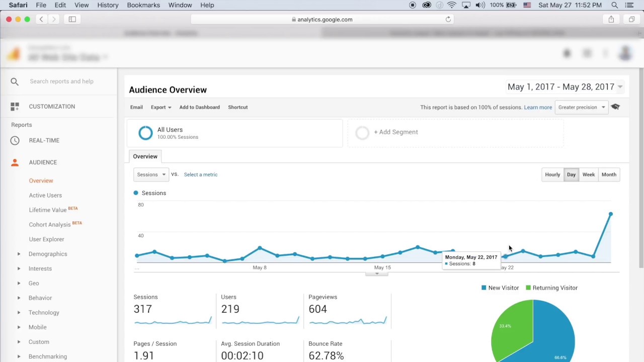Click the graduation cap education icon
Viewport: 644px width, 362px height.
615,107
